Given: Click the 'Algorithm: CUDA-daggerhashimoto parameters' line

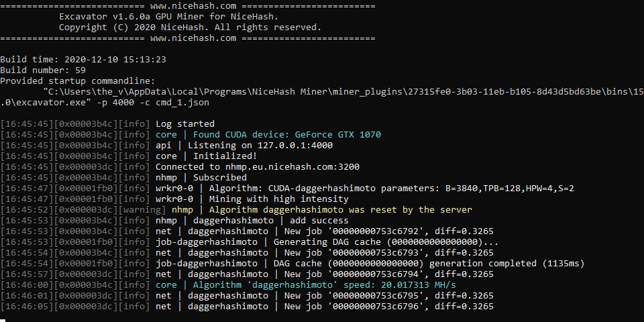Looking at the screenshot, I should (x=287, y=189).
